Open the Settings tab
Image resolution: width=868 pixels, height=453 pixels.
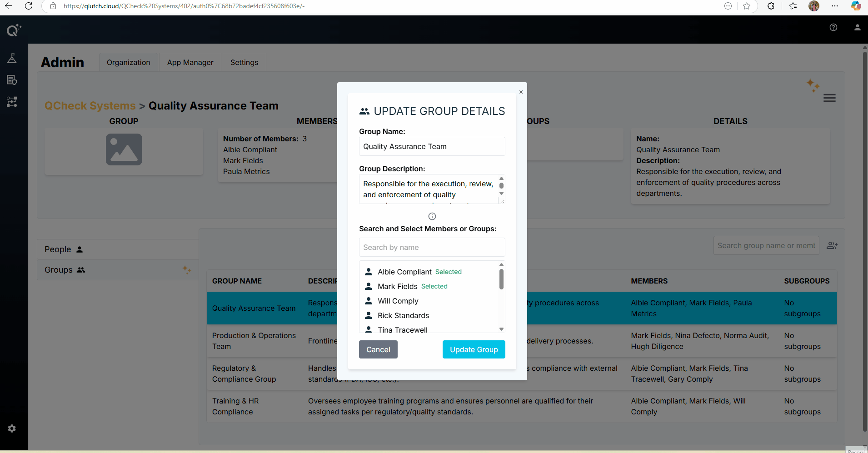click(x=244, y=62)
